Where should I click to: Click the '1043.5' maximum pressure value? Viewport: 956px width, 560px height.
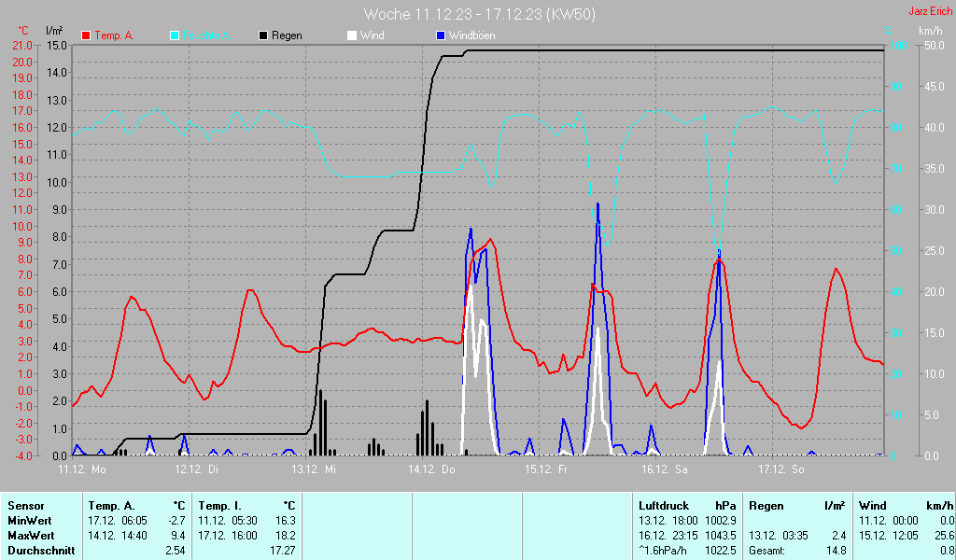[721, 536]
